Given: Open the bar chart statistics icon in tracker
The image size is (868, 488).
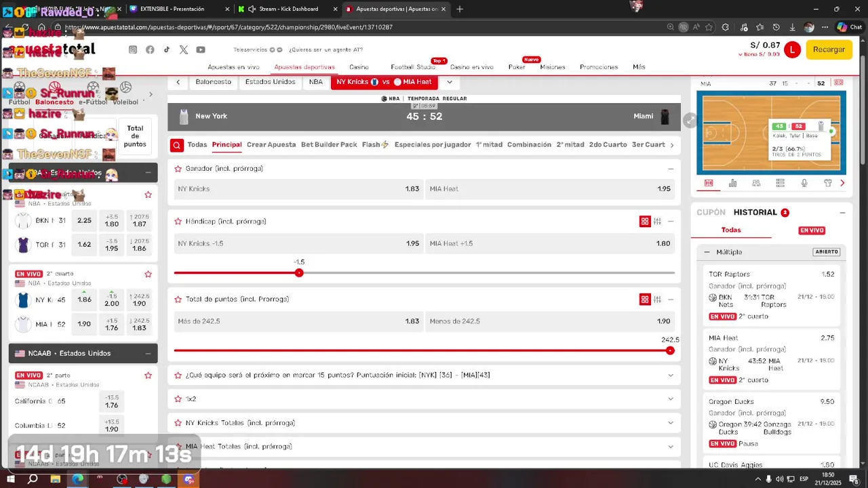Looking at the screenshot, I should [x=732, y=183].
